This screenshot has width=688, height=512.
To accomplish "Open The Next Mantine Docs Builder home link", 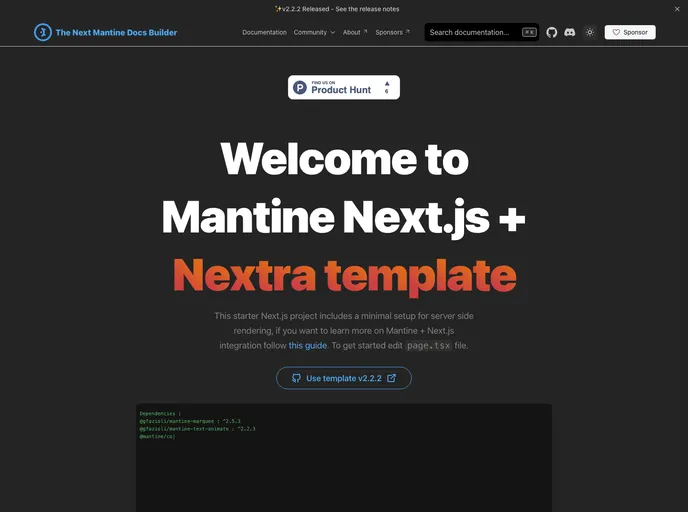I will click(x=116, y=32).
